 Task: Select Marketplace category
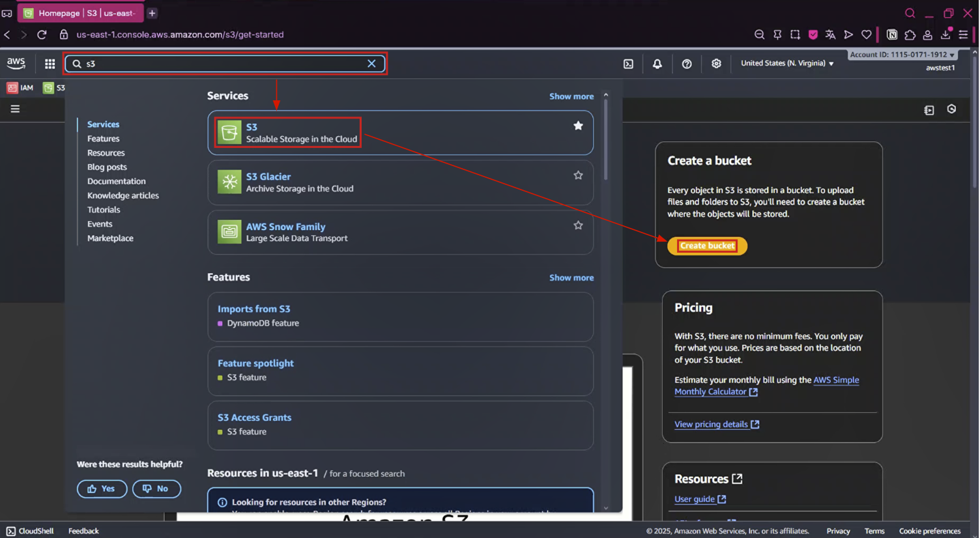(x=110, y=238)
